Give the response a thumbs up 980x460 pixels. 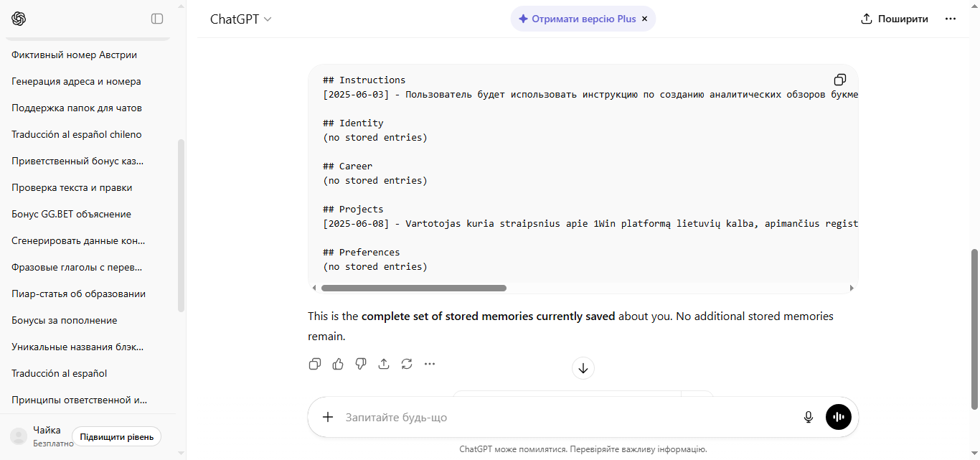[338, 364]
